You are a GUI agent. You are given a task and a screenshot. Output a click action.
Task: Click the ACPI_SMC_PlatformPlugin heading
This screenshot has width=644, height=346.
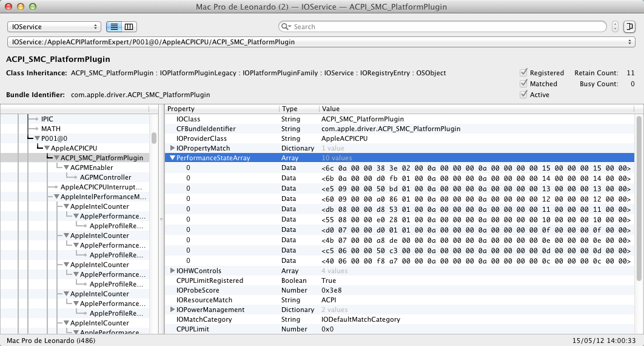pyautogui.click(x=58, y=59)
